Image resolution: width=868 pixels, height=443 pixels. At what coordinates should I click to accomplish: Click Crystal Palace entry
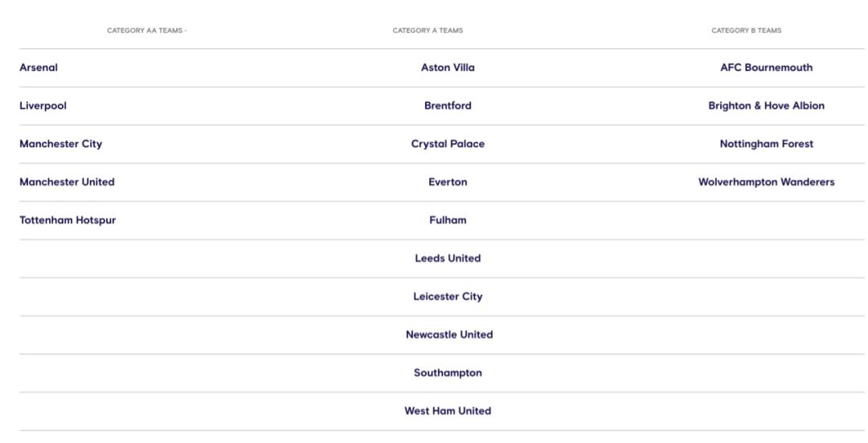click(448, 144)
